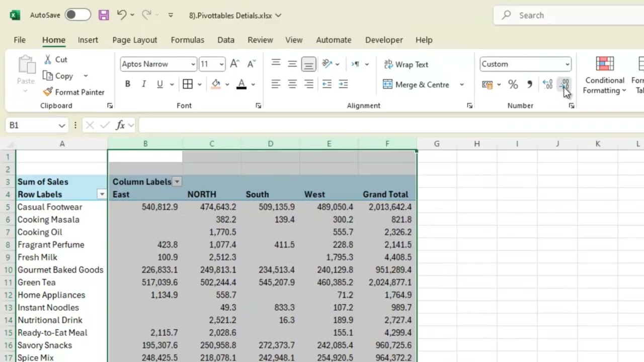Set Middle Align for cells
644x362 pixels.
(292, 64)
